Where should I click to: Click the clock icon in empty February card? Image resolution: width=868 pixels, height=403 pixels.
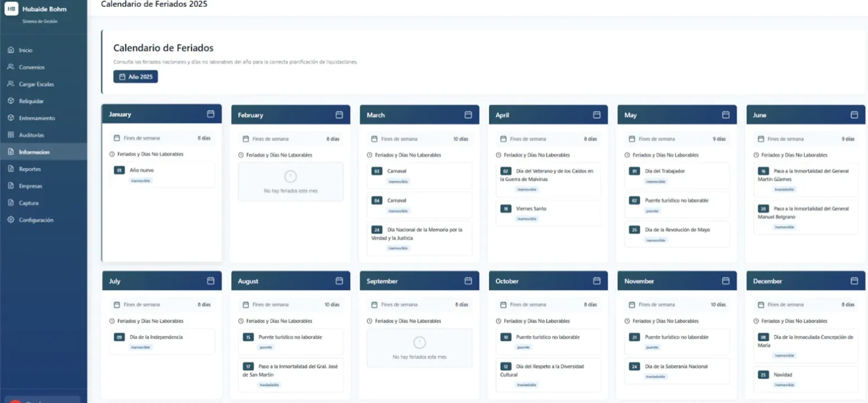[x=290, y=176]
